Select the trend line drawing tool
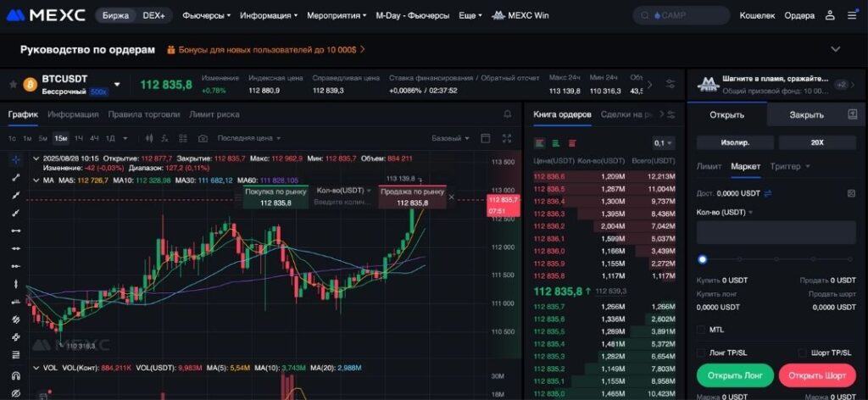 click(x=16, y=178)
